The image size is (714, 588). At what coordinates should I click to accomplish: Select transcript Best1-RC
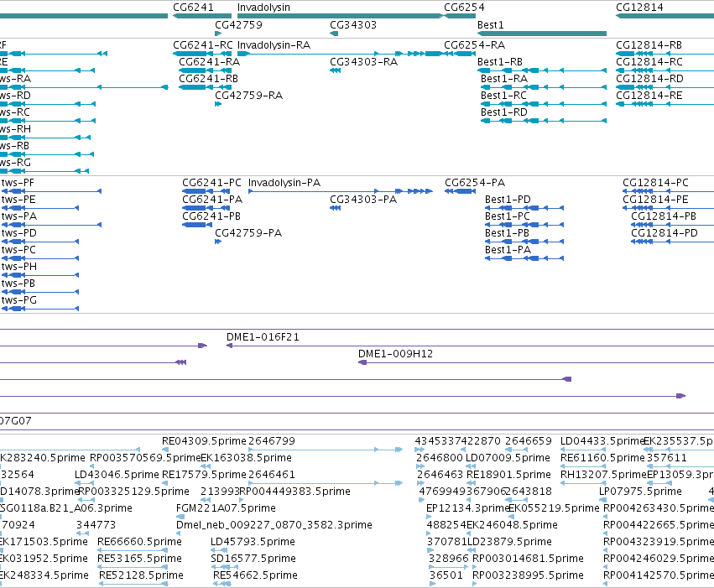pyautogui.click(x=503, y=96)
